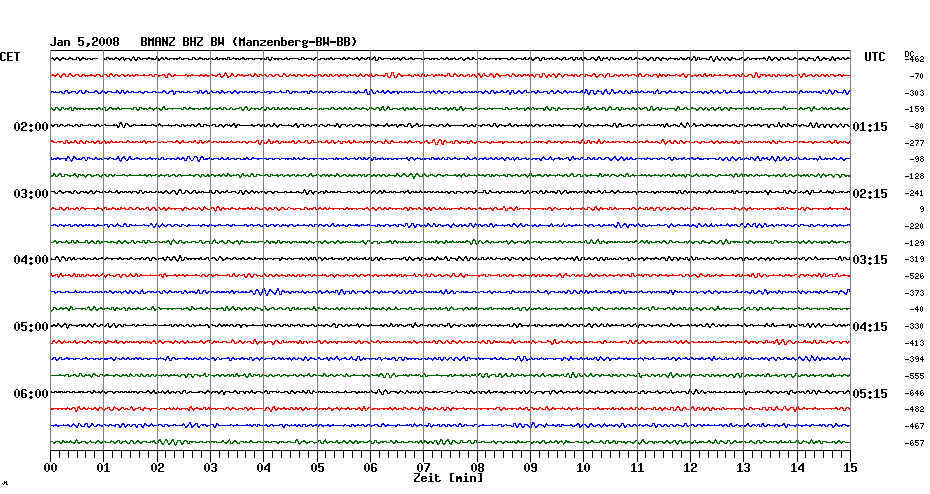This screenshot has height=494, width=930.
Task: Select DC offset value -40
Action: 916,309
